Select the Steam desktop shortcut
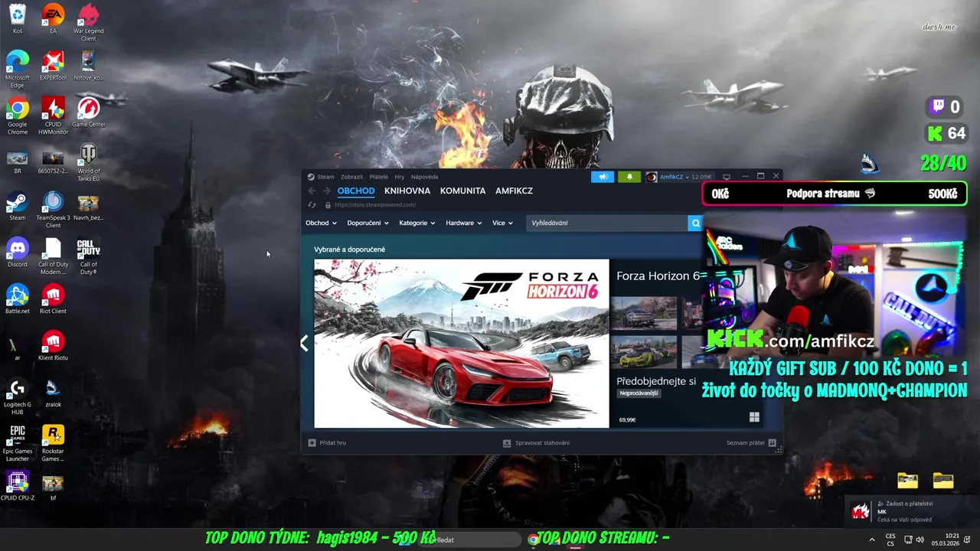This screenshot has height=551, width=980. [x=18, y=206]
